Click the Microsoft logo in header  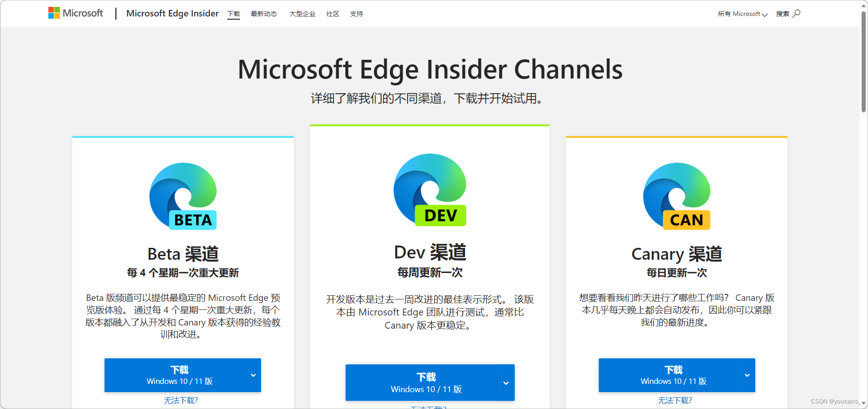coord(76,13)
